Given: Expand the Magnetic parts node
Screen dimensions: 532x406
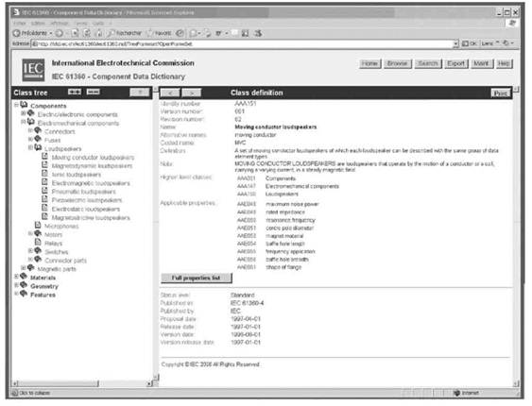Looking at the screenshot, I should click(x=23, y=268).
